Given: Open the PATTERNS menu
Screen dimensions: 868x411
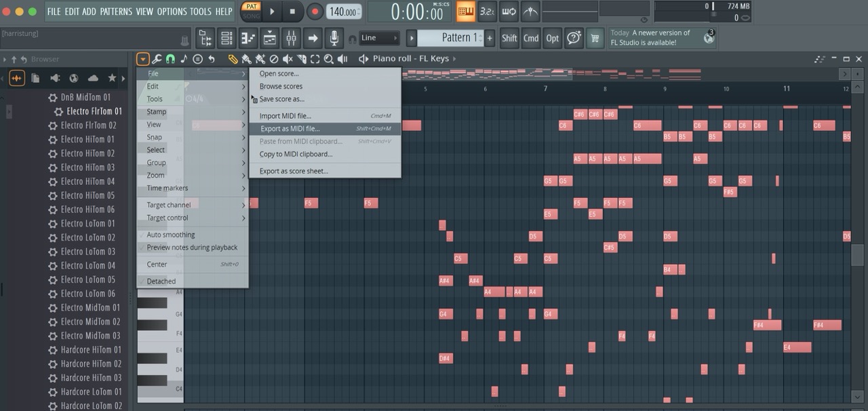Looking at the screenshot, I should point(116,12).
